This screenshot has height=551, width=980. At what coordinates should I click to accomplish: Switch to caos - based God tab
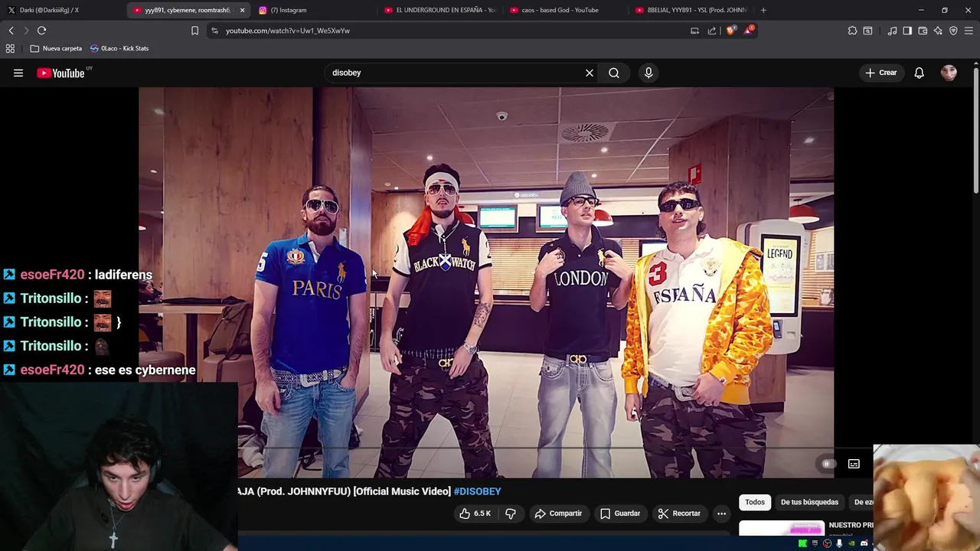point(565,10)
